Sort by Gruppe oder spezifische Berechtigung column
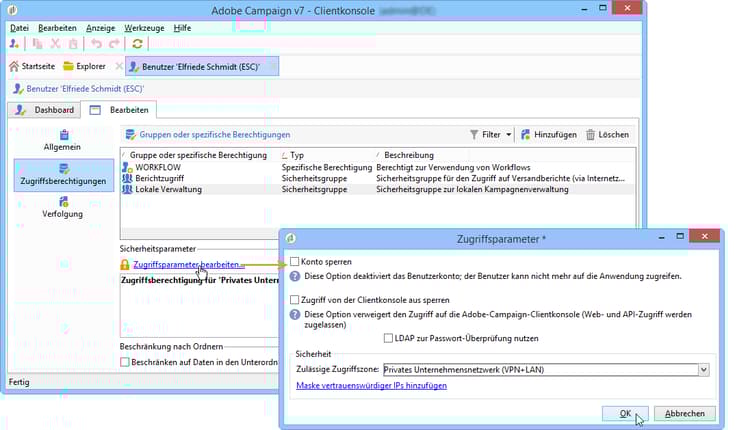Screen dimensions: 750x430 pos(198,155)
